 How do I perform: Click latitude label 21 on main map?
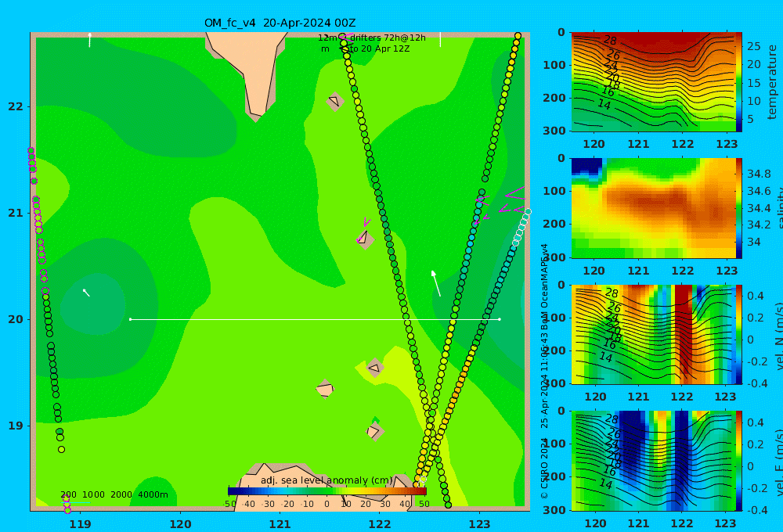tap(16, 213)
